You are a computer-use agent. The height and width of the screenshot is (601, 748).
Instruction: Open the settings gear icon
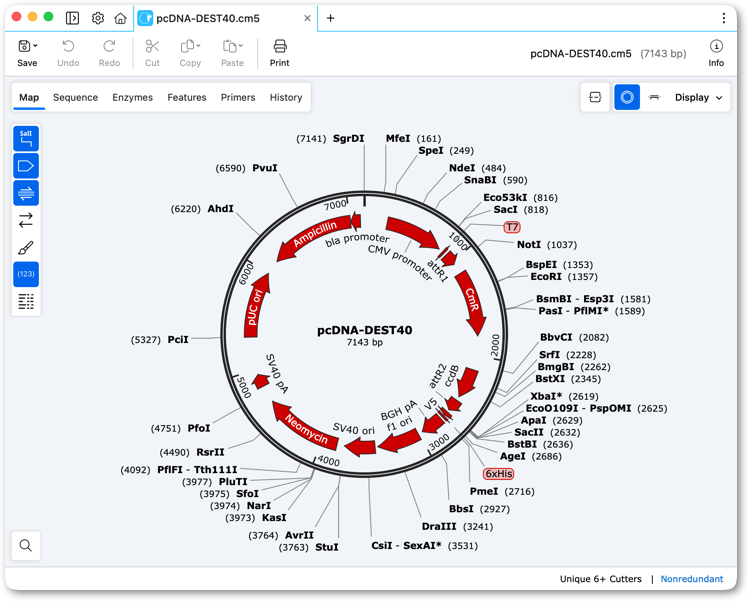tap(98, 18)
